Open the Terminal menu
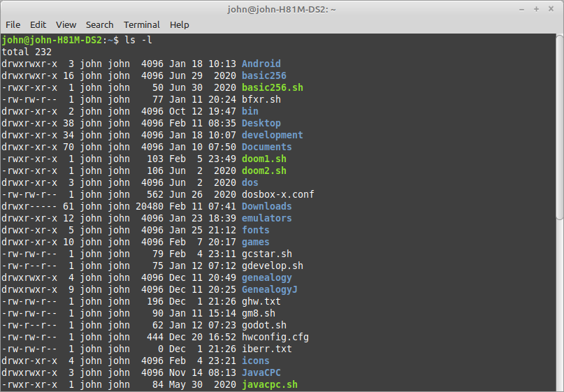This screenshot has height=392, width=564. click(x=141, y=24)
